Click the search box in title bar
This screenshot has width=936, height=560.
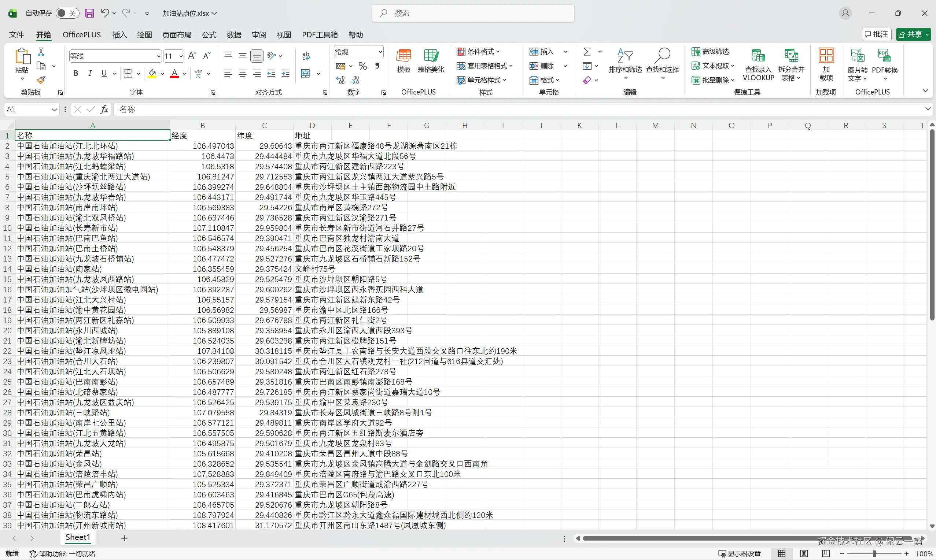click(x=473, y=13)
